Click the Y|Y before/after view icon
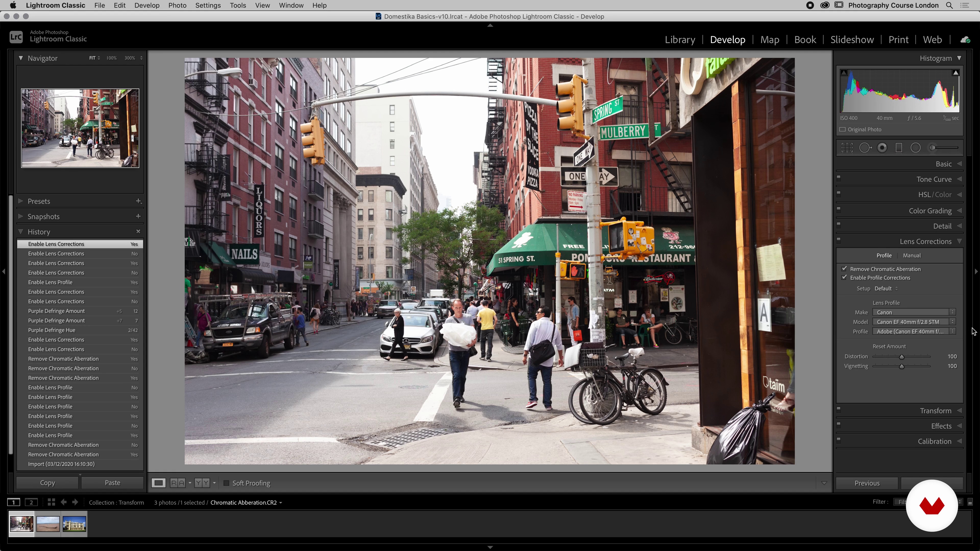 click(202, 483)
